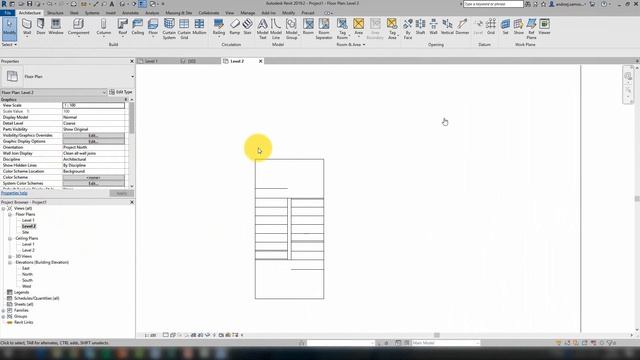Viewport: 640px width, 360px height.
Task: Select the Shaft opening tool
Action: tap(420, 27)
